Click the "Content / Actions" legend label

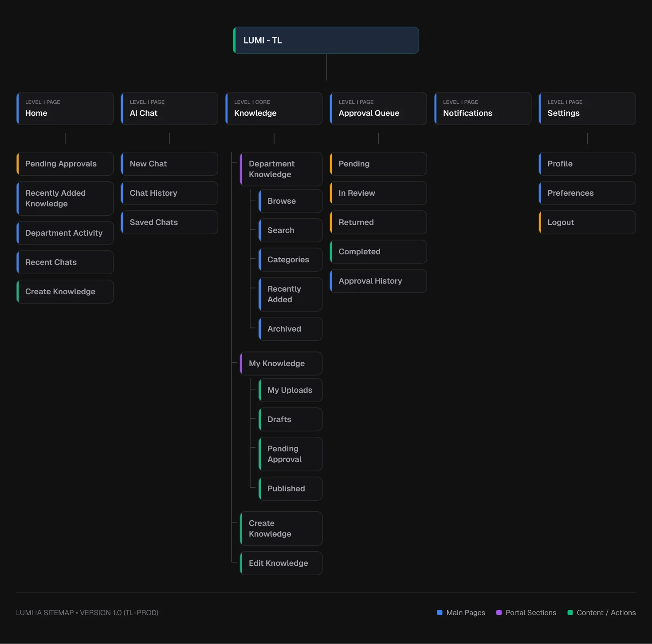[606, 612]
